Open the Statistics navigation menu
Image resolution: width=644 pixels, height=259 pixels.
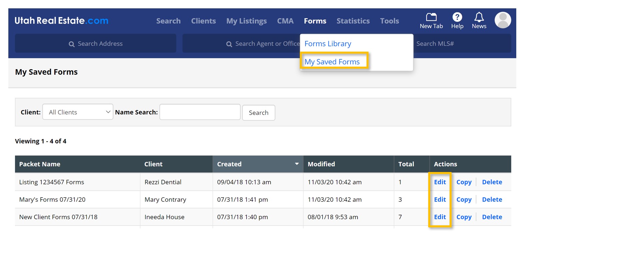[353, 21]
